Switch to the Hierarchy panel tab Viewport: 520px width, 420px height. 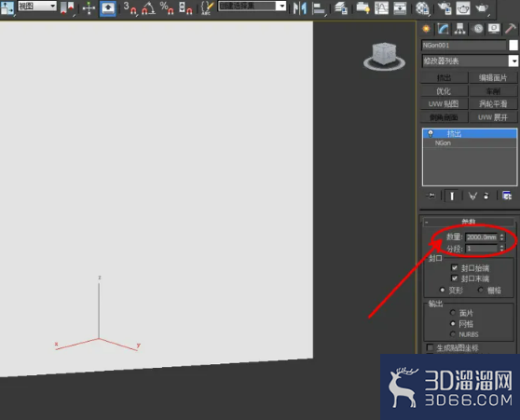click(x=460, y=29)
